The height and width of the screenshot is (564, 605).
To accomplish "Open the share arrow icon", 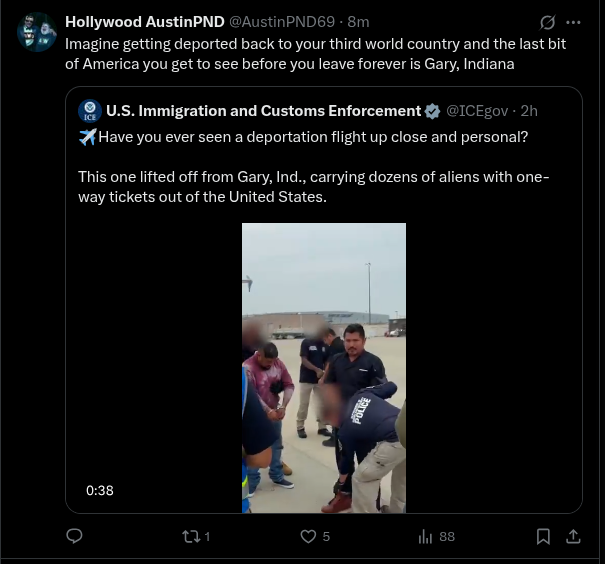I will (573, 536).
